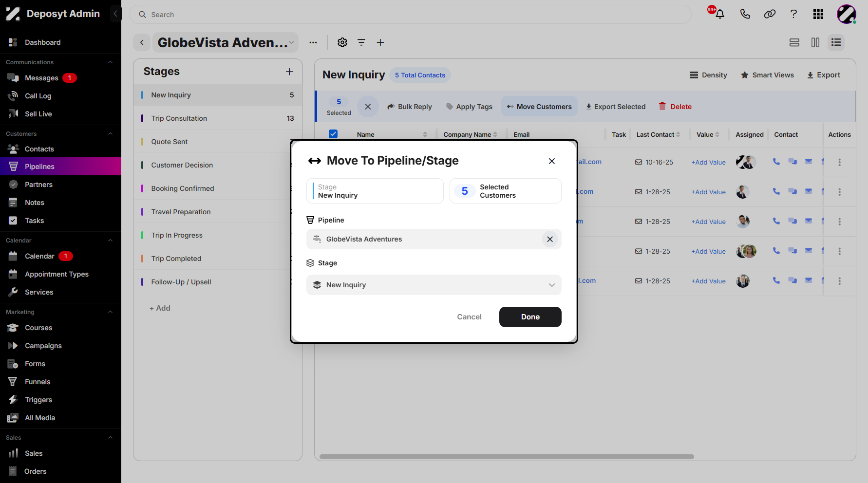This screenshot has width=868, height=483.
Task: Clear GlobeVista Adventures pipeline selection
Action: click(x=549, y=239)
